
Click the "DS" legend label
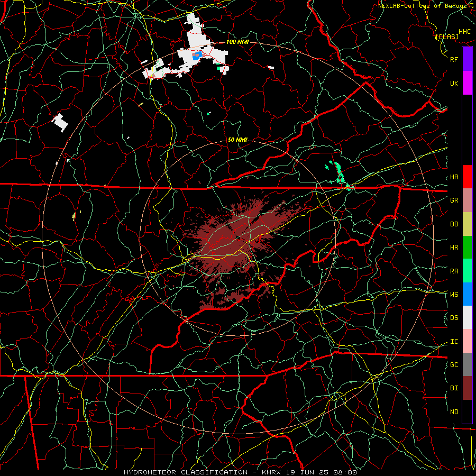coord(454,318)
